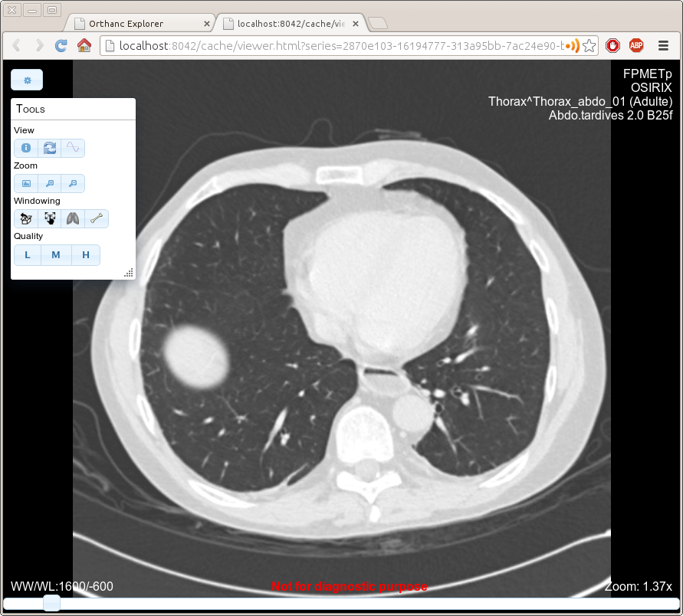
Task: Click the refresh arrows icon under View
Action: 50,148
